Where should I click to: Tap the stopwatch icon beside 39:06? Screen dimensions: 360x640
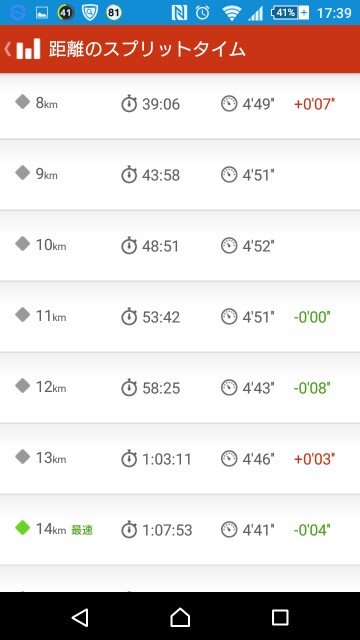tap(129, 104)
